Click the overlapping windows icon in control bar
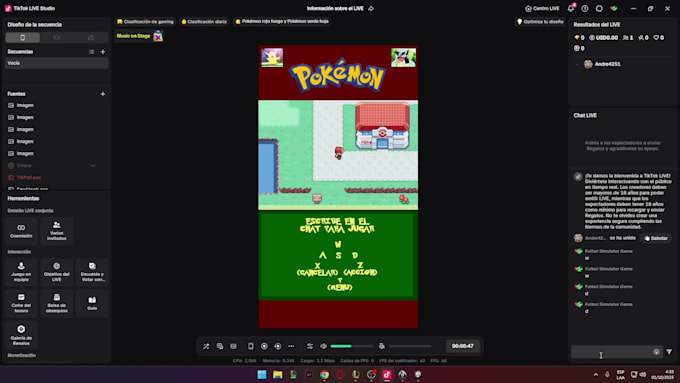Viewport: 680px width, 383px height. coord(220,346)
